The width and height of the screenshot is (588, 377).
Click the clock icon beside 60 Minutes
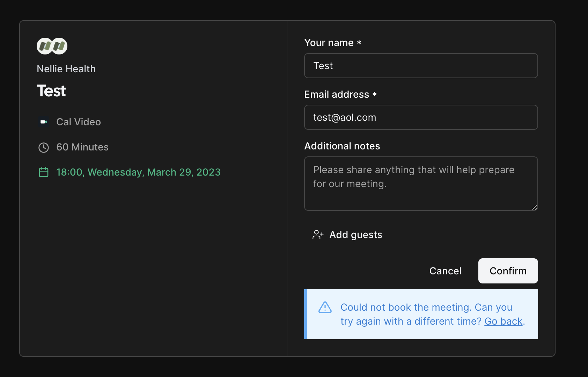[44, 147]
